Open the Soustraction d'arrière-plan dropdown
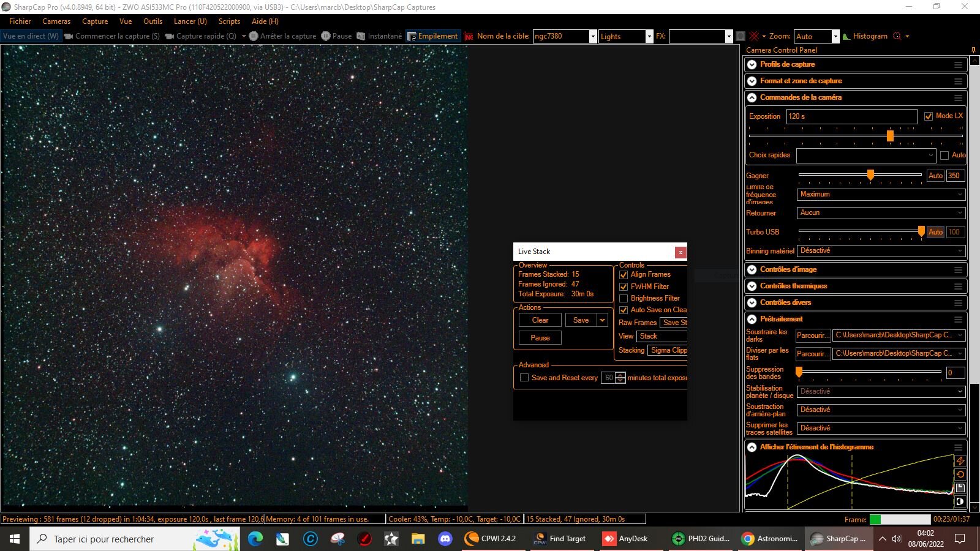This screenshot has width=980, height=551. [881, 410]
